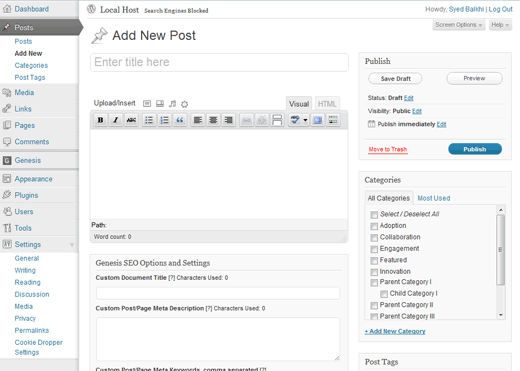Open Post Tags under Posts menu

coord(30,77)
